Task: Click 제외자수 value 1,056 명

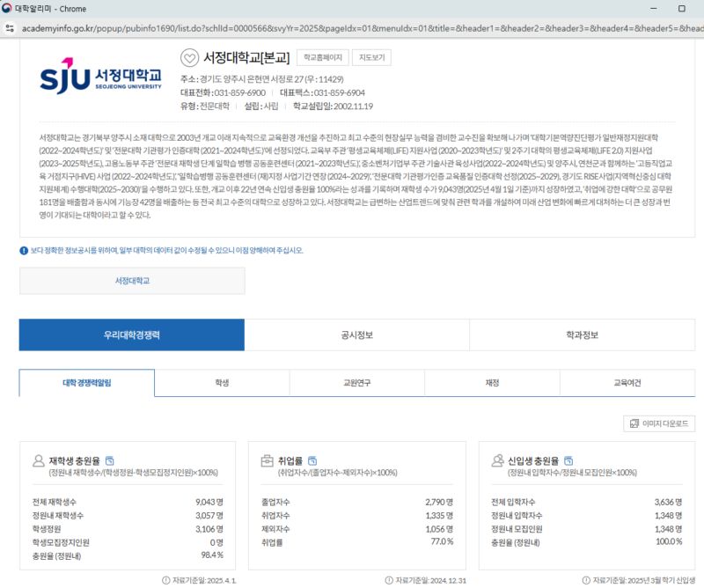Action: 439,529
